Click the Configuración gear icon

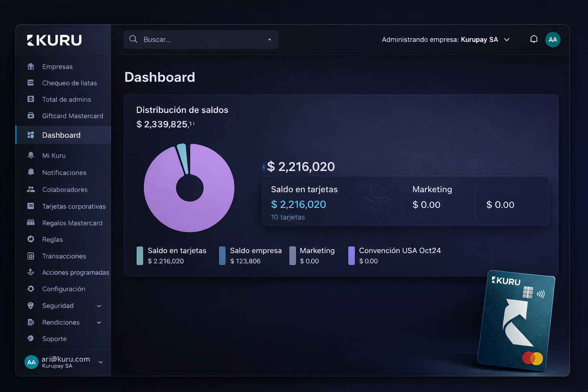[x=31, y=289]
